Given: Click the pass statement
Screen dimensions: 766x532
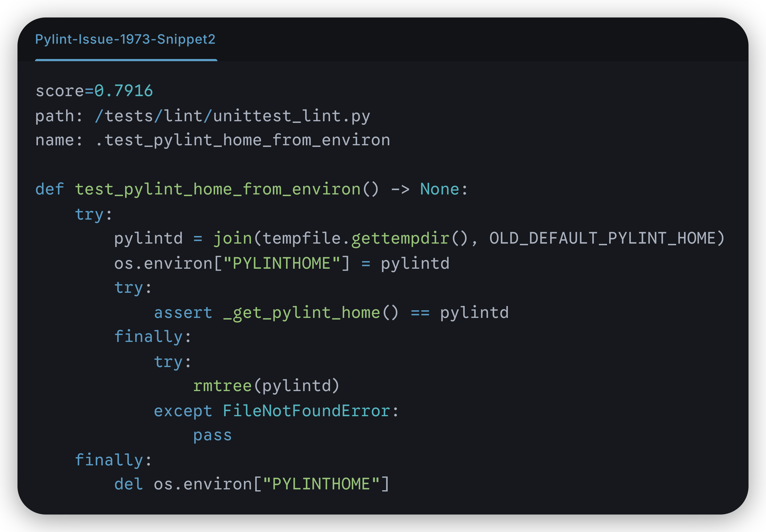Looking at the screenshot, I should pos(212,435).
